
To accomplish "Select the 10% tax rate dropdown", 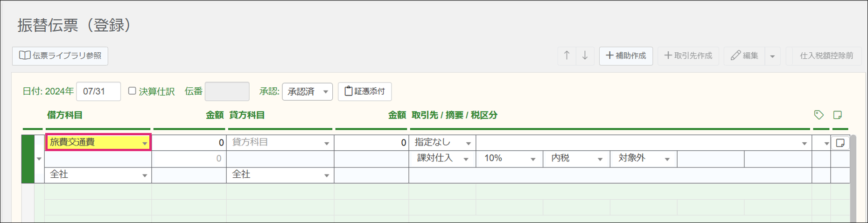I will pos(509,159).
